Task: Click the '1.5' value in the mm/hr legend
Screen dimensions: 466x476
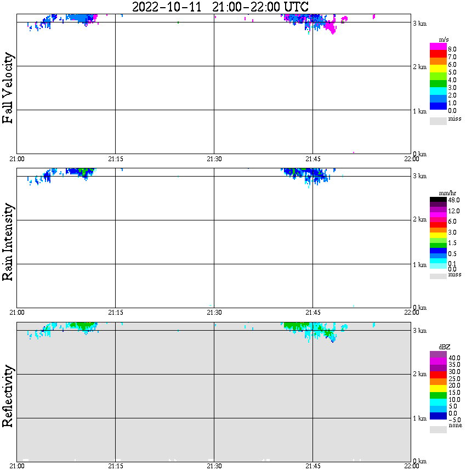Action: coord(452,242)
